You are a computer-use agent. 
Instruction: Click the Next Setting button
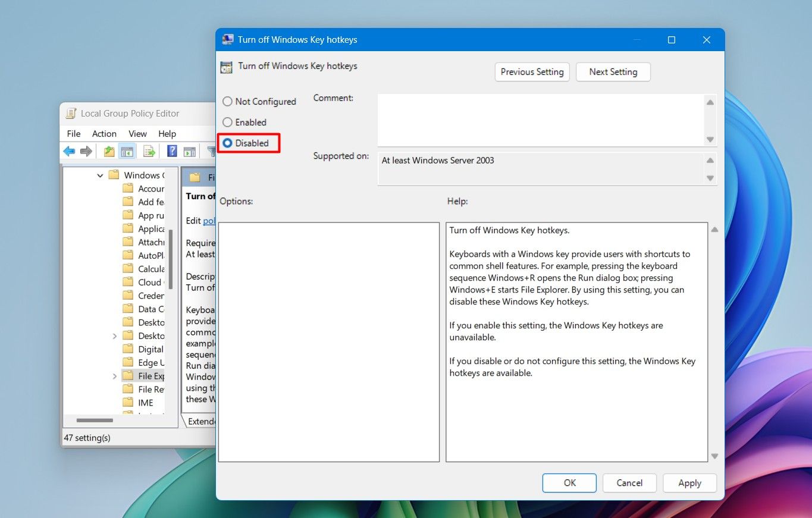click(x=613, y=72)
